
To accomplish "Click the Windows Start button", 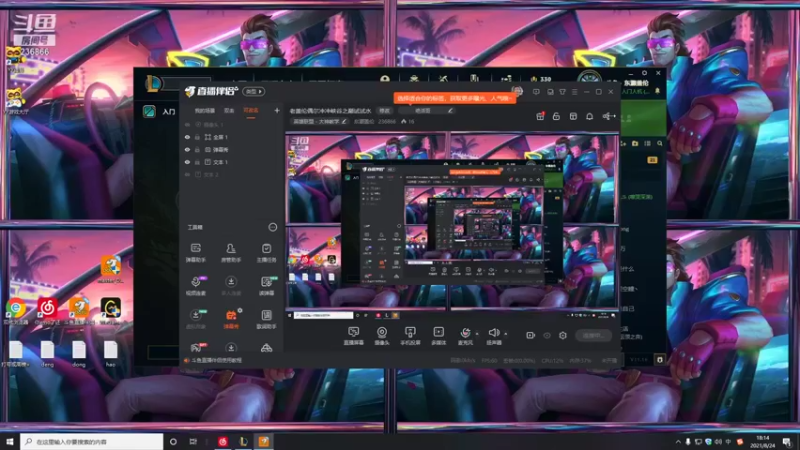I will point(10,441).
